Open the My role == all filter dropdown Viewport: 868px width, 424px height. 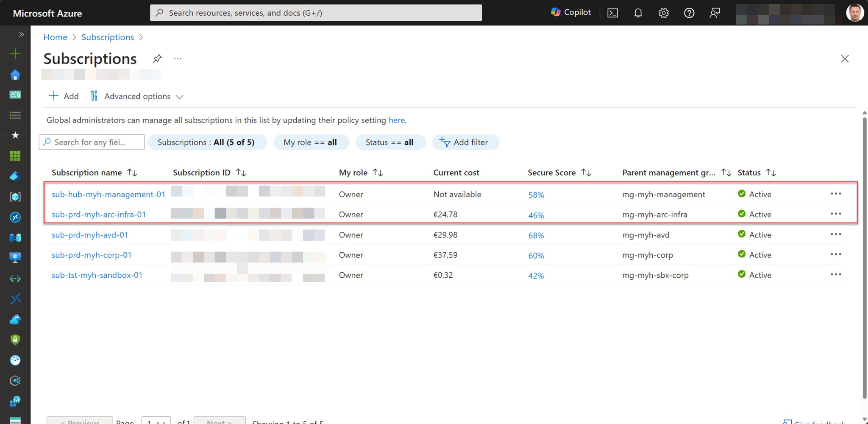[x=311, y=142]
